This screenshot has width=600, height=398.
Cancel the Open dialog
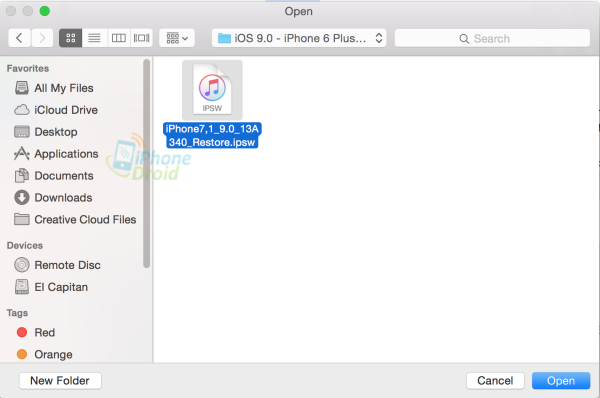point(495,381)
